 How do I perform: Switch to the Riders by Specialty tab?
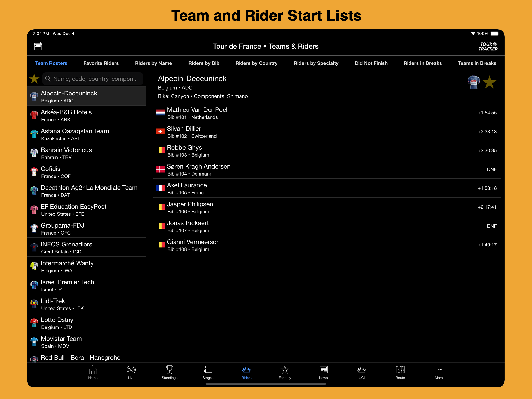click(316, 63)
